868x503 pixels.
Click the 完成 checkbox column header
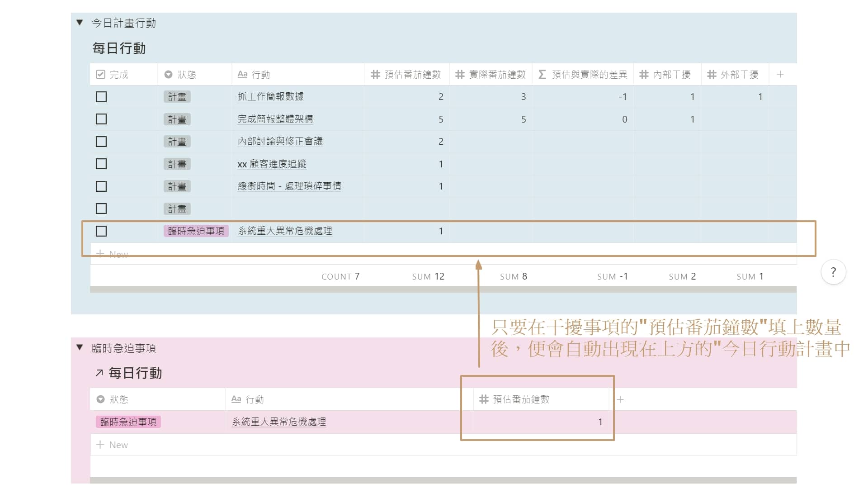[x=113, y=75]
